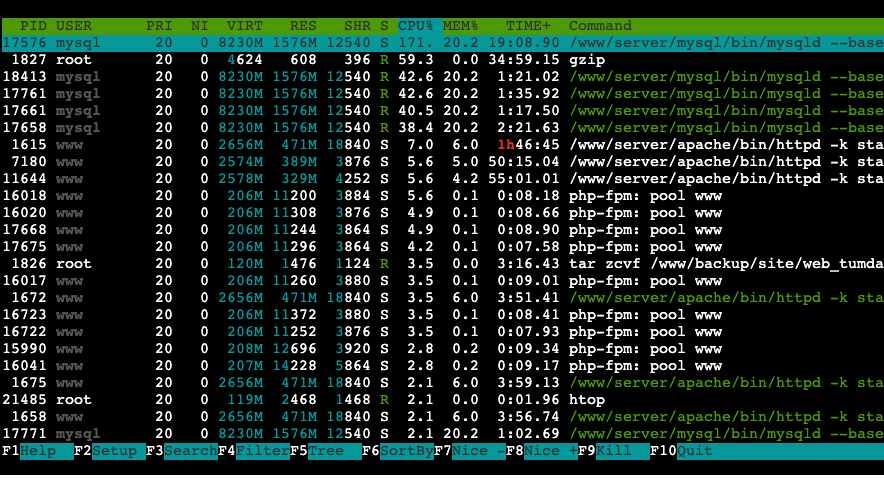Toggle F5 Tree view
This screenshot has width=884, height=490.
click(326, 451)
